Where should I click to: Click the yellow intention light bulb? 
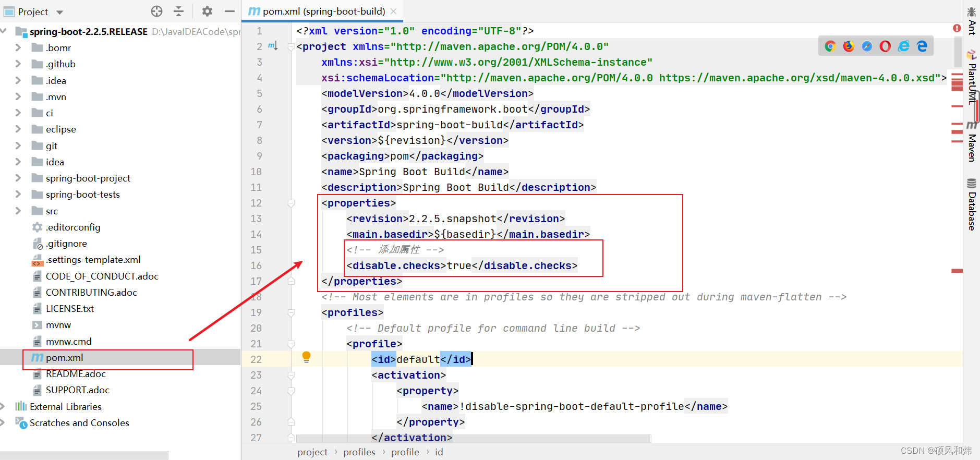pos(307,357)
